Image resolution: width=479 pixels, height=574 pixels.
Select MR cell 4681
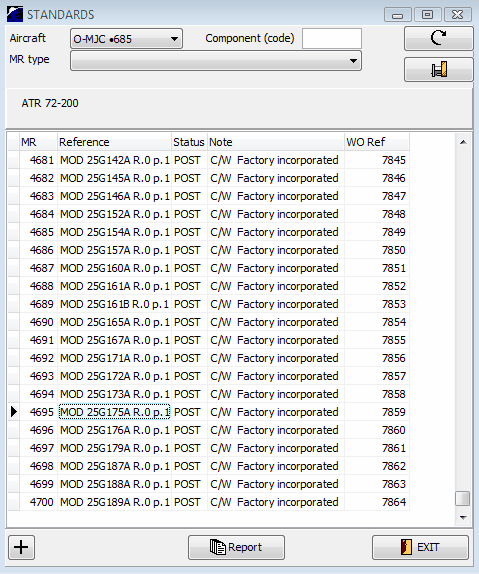[x=38, y=160]
